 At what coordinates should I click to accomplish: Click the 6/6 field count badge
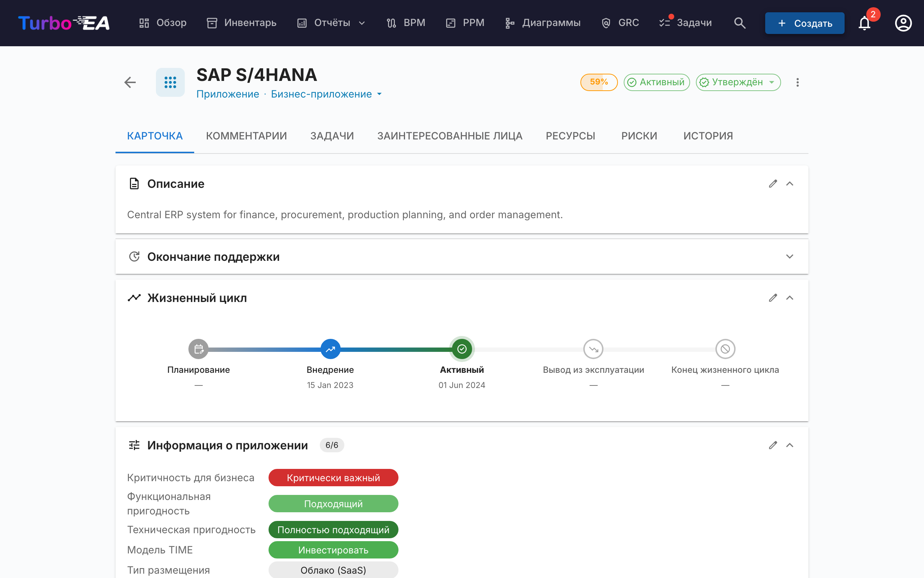click(x=332, y=445)
